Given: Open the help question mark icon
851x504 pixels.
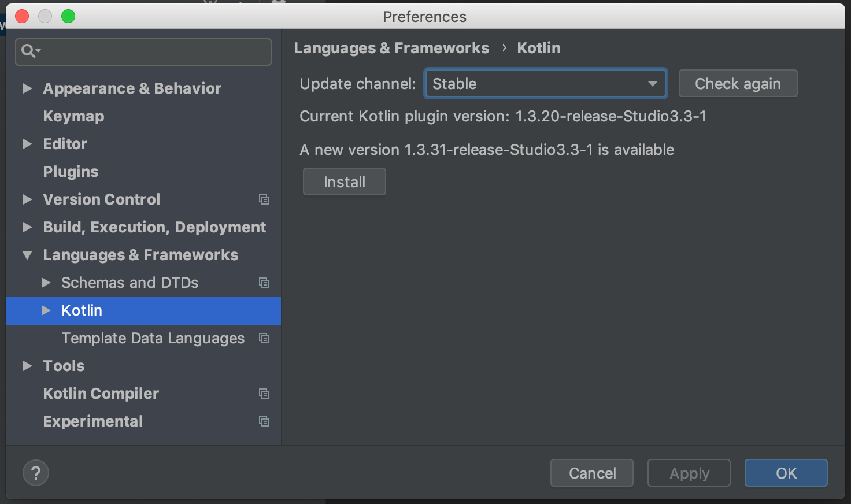Looking at the screenshot, I should coord(35,472).
